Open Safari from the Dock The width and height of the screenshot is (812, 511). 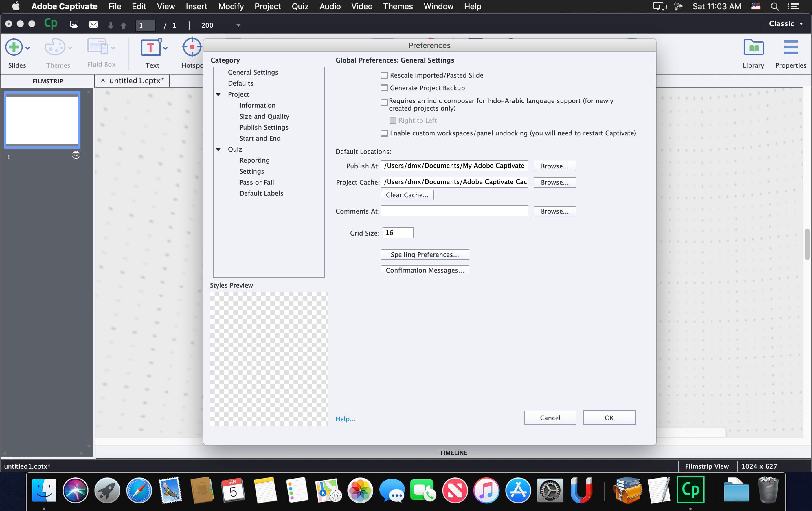(139, 490)
